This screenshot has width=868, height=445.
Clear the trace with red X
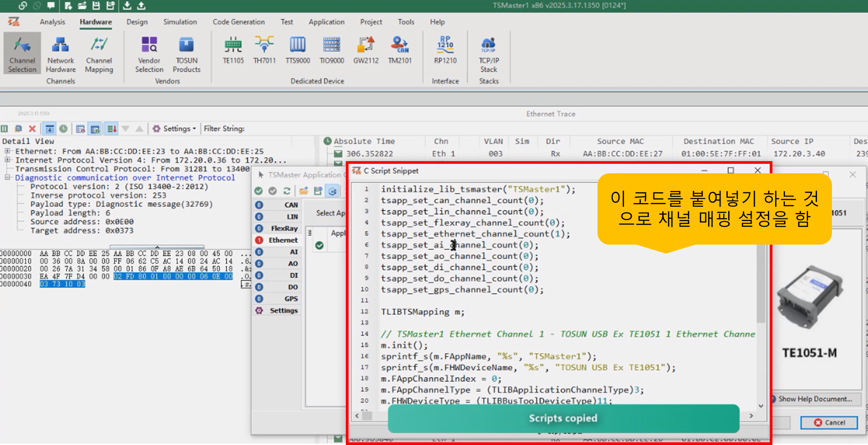click(x=32, y=129)
